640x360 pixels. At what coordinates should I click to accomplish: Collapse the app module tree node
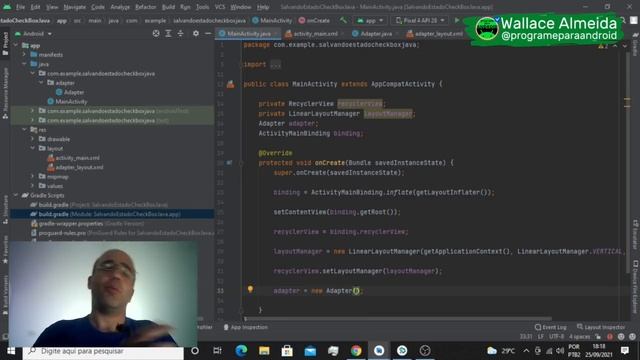tap(16, 45)
